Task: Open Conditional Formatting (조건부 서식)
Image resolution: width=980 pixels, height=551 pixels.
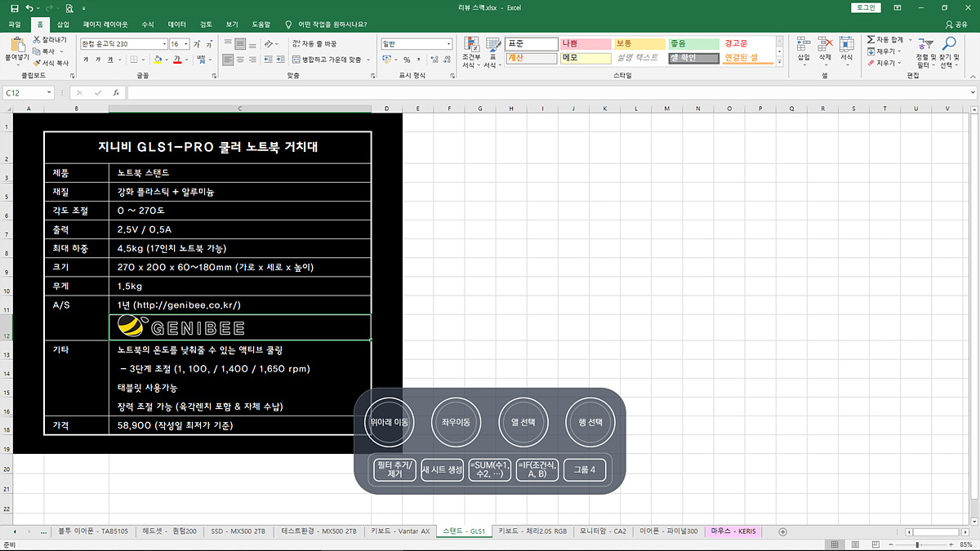Action: coord(471,52)
